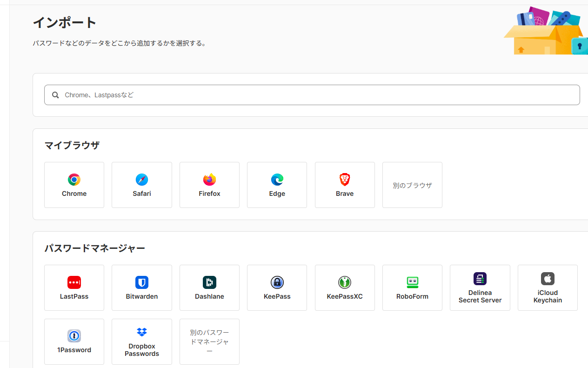Choose the Brave lion icon

tap(345, 180)
